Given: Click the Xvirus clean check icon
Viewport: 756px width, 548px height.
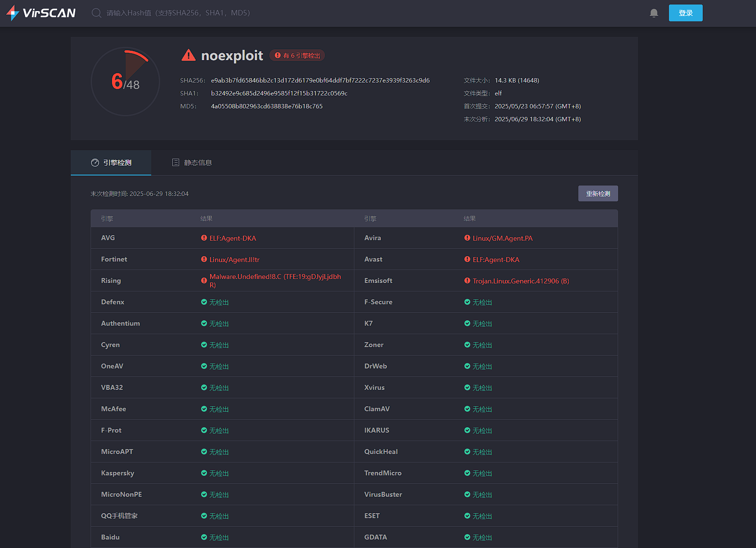Looking at the screenshot, I should point(467,388).
